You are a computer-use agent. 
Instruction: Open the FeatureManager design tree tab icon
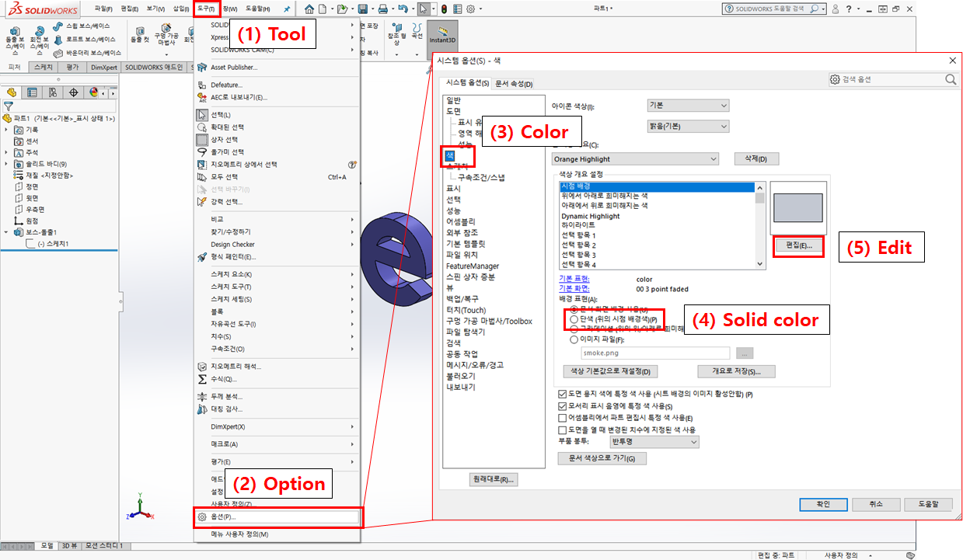point(12,92)
